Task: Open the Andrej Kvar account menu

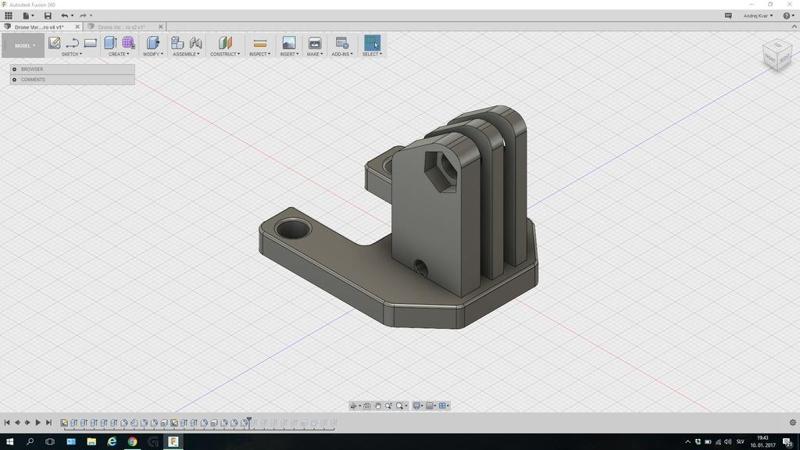Action: coord(760,16)
